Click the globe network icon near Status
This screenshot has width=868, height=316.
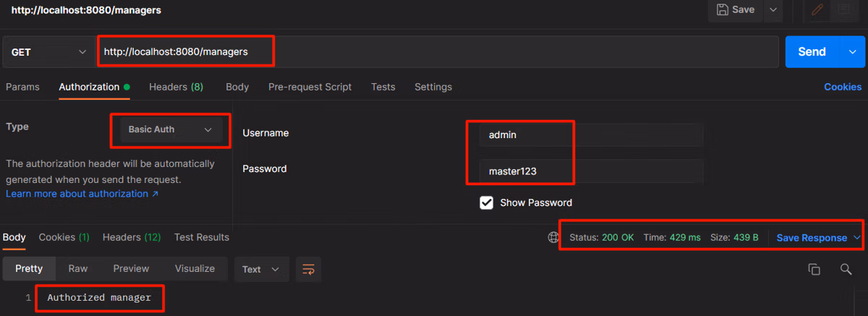click(x=553, y=237)
